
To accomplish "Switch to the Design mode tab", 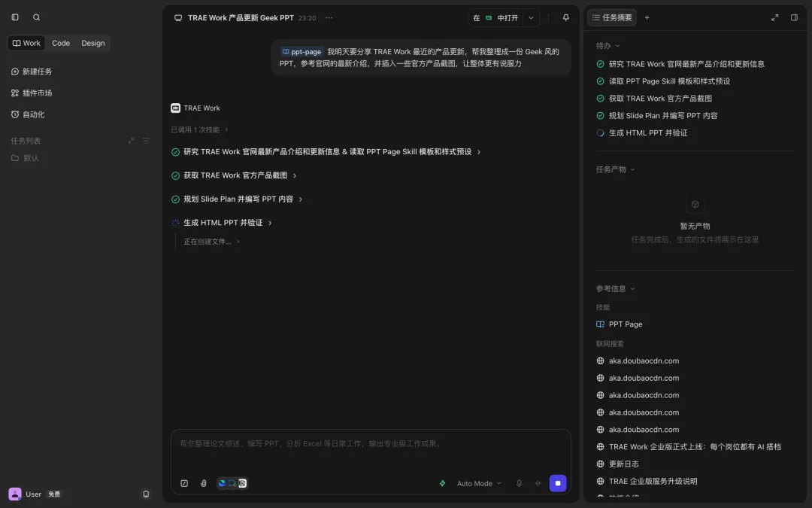I will point(92,43).
